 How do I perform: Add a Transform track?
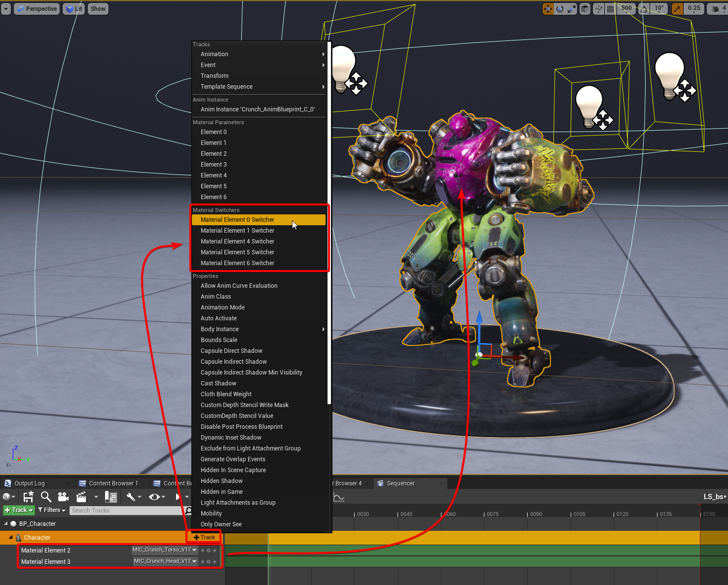pyautogui.click(x=259, y=76)
